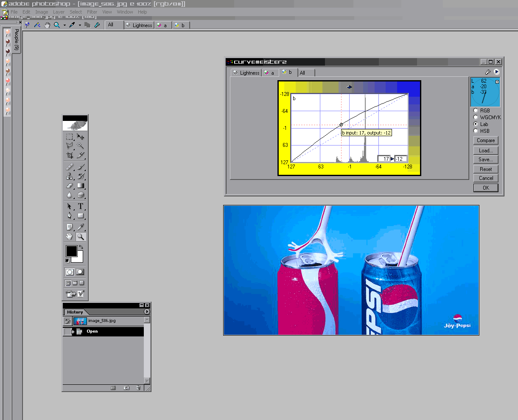Click the hand icon in options bar
Viewport: 518px width, 420px height.
click(47, 25)
